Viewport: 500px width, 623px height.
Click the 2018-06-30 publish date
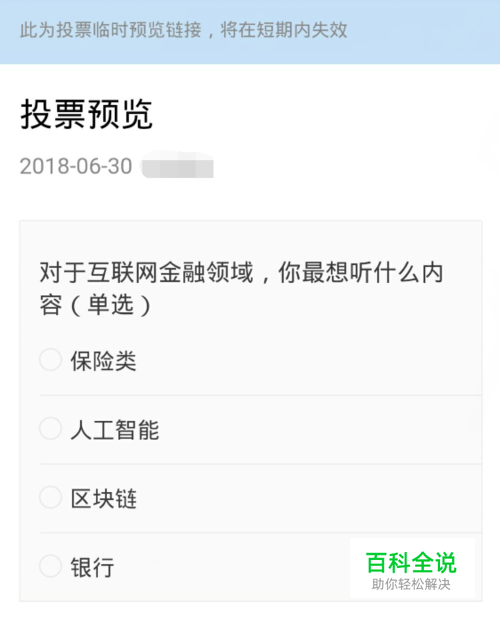pos(76,166)
